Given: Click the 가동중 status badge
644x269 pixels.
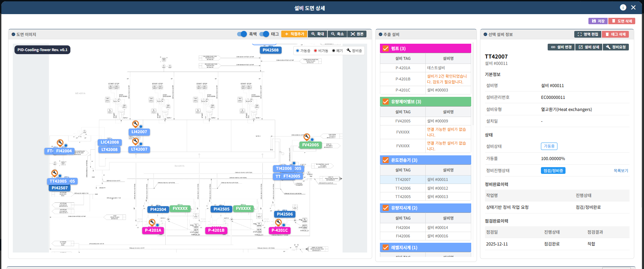Looking at the screenshot, I should [549, 146].
